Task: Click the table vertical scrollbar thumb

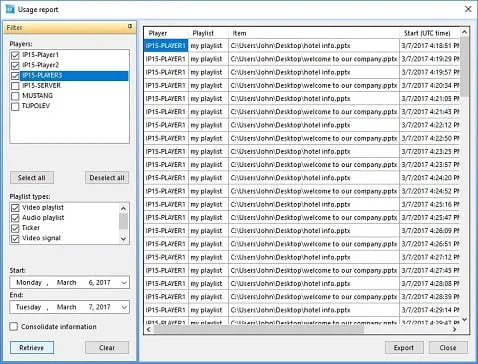Action: coord(464,67)
